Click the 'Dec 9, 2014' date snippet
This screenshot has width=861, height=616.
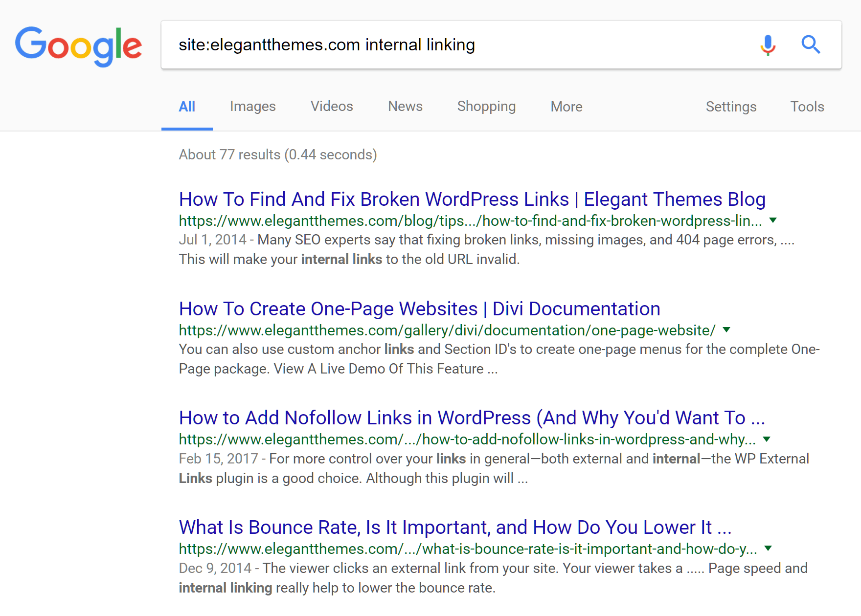pyautogui.click(x=215, y=568)
